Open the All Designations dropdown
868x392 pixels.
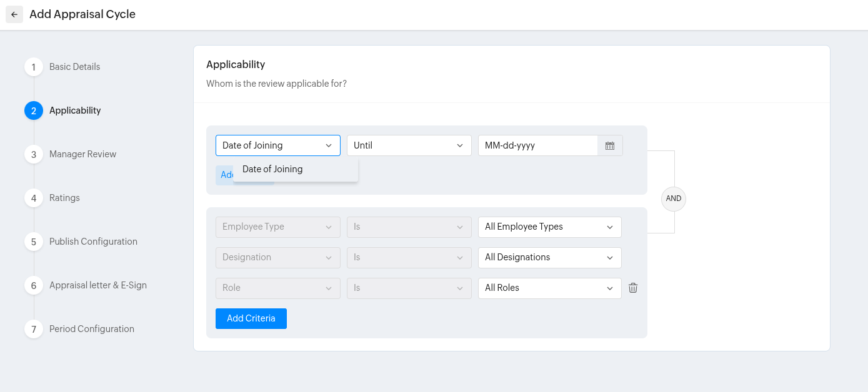549,257
